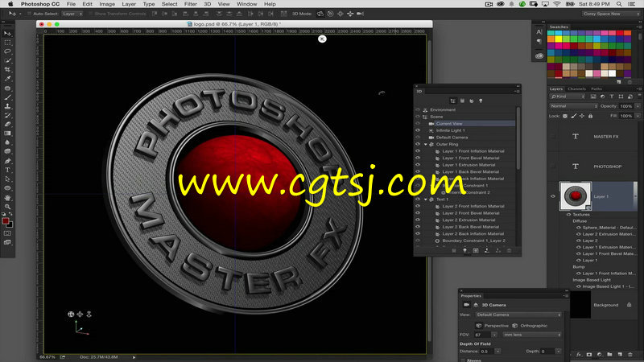Select the Rectangular Marquee tool

click(7, 43)
